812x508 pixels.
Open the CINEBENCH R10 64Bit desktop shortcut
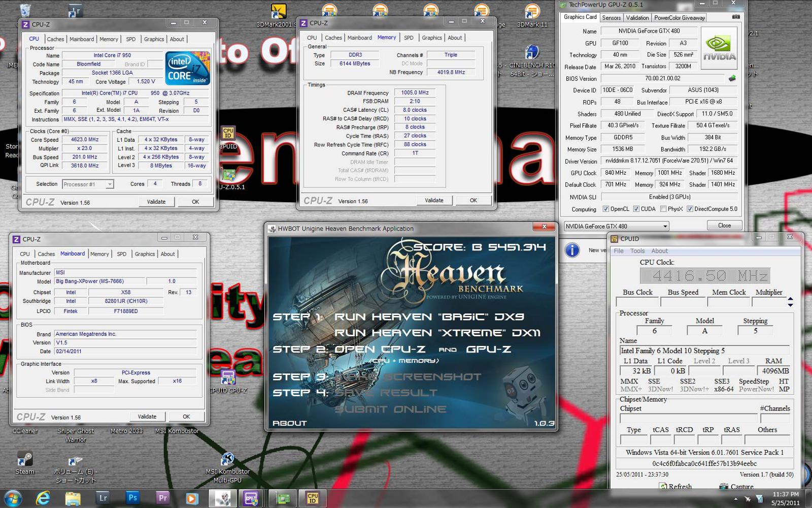coord(532,61)
